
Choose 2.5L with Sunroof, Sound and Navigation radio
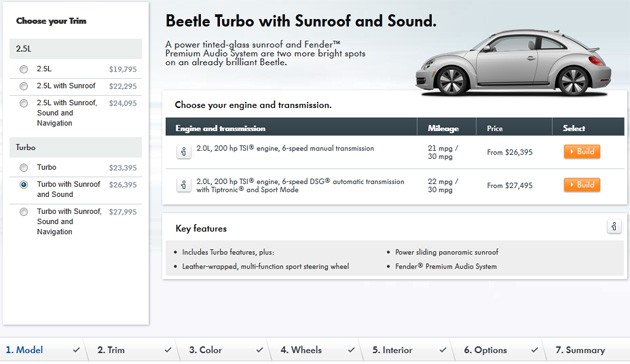coord(24,103)
